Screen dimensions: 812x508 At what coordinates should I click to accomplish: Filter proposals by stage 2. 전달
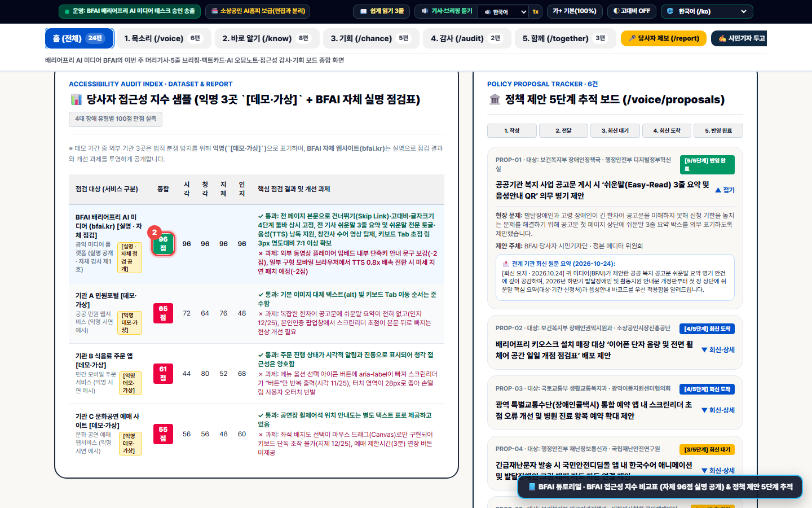(563, 131)
